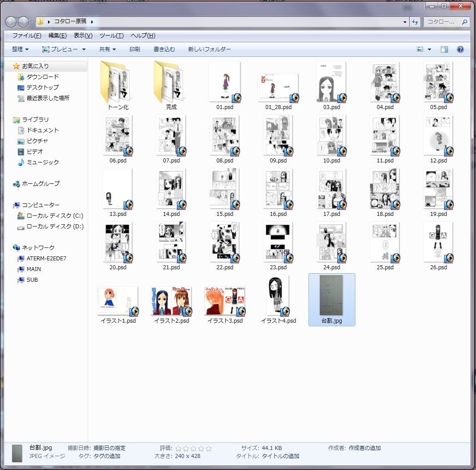Select ダウンロード in the favorites sidebar
476x470 pixels.
click(42, 77)
